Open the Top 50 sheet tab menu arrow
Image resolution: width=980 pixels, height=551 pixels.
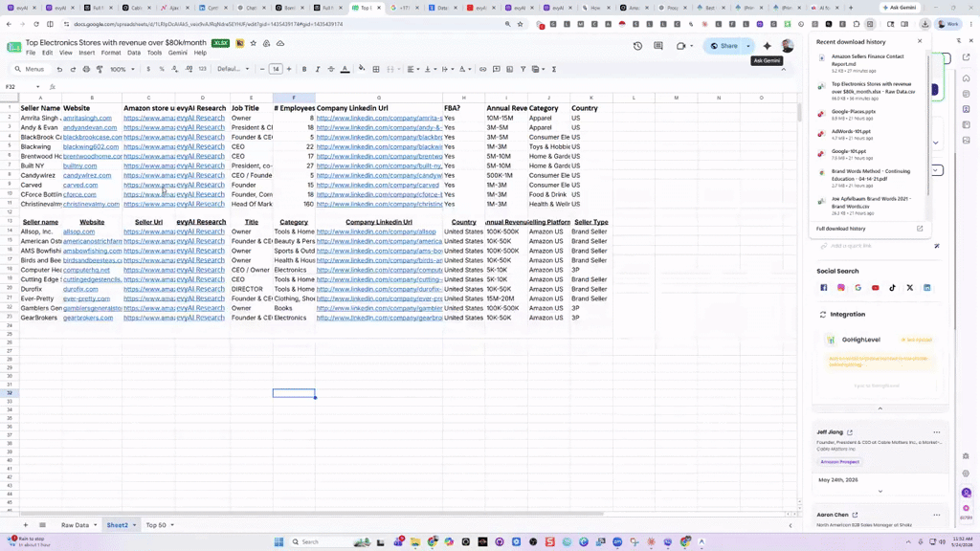(x=172, y=525)
